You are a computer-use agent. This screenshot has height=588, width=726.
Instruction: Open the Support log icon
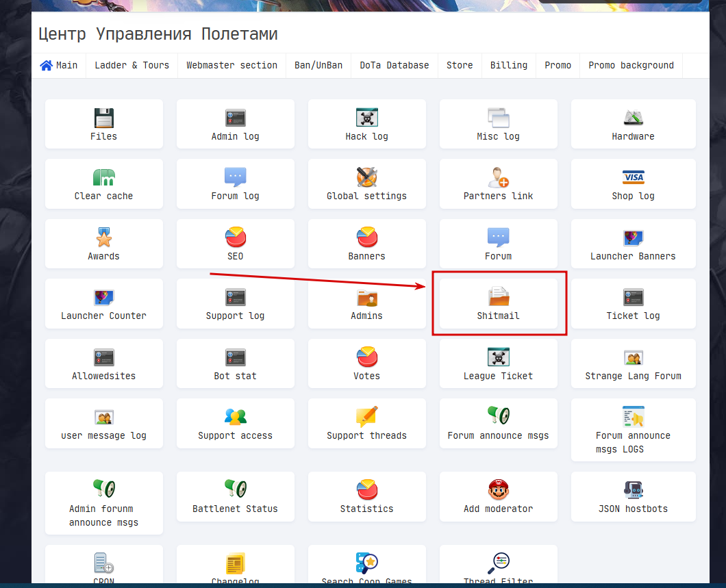[x=235, y=298]
